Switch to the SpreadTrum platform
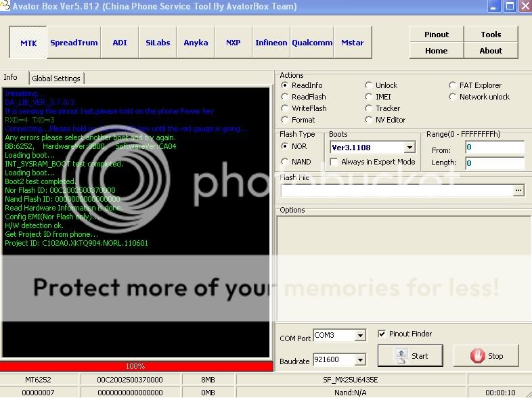 pos(74,43)
